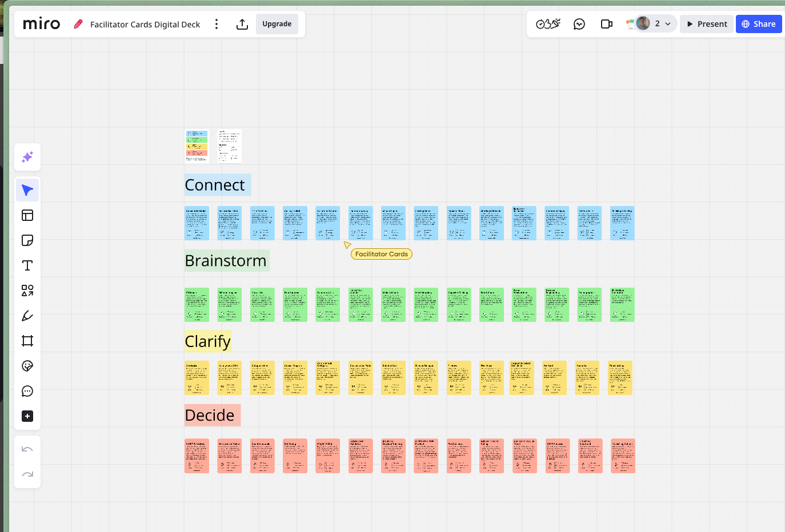This screenshot has width=785, height=532.
Task: Select the pen drawing tool
Action: [27, 316]
